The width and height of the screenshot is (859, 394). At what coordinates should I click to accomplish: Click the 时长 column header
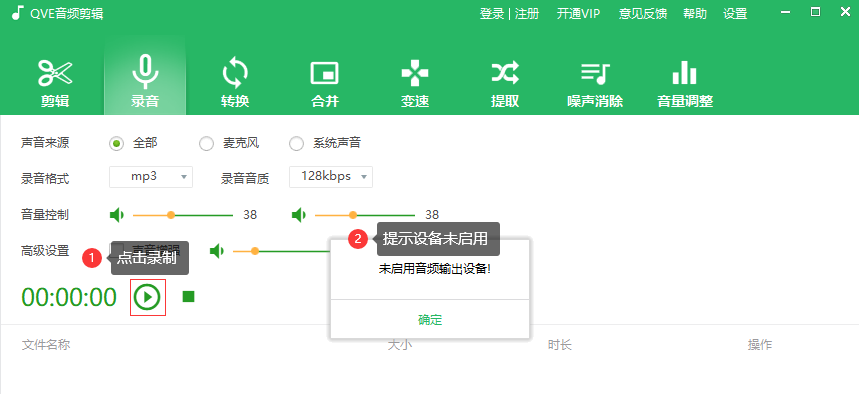(x=560, y=345)
